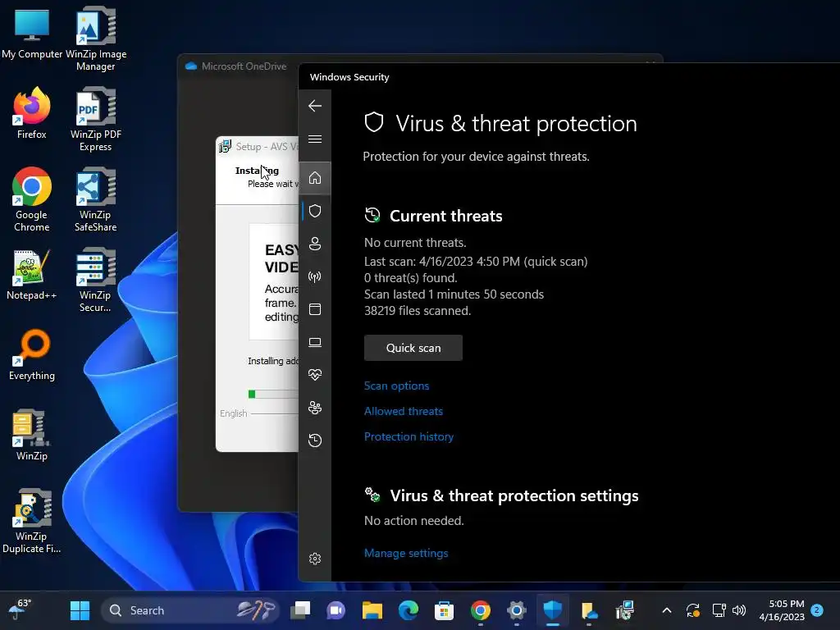Image resolution: width=840 pixels, height=630 pixels.
Task: Open Firewall & network protection in the sidebar
Action: pyautogui.click(x=315, y=276)
